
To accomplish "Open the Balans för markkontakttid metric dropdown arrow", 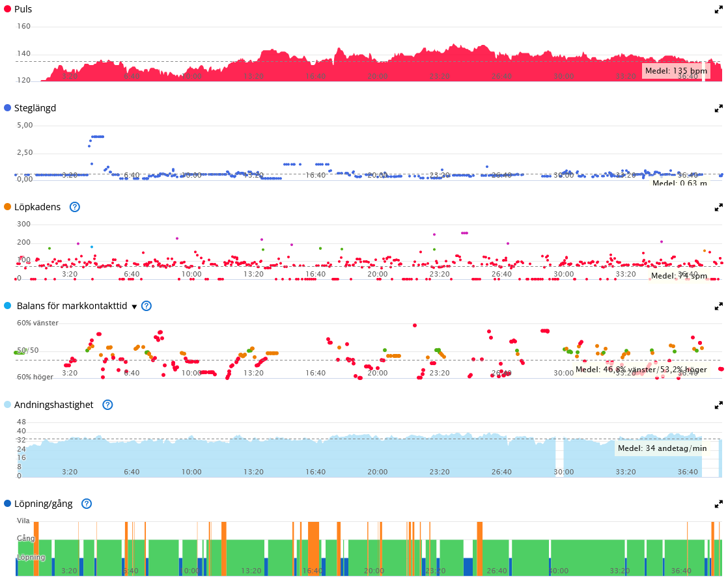I will pyautogui.click(x=134, y=306).
